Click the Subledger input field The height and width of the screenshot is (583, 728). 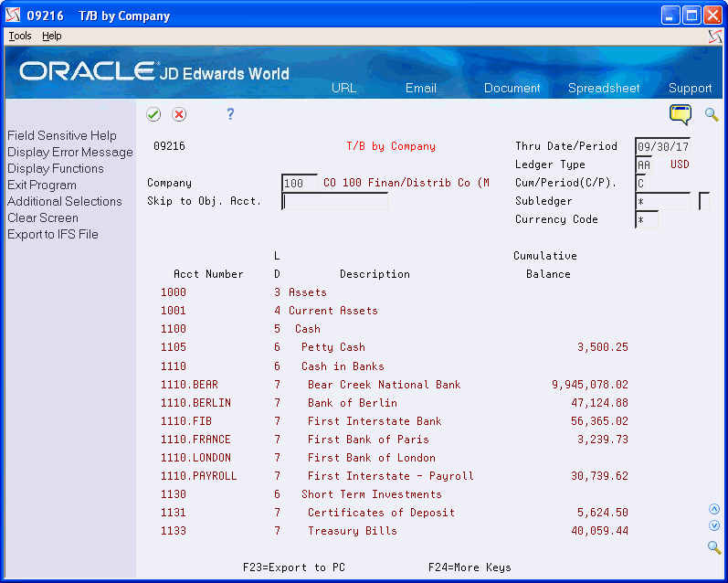tap(662, 201)
